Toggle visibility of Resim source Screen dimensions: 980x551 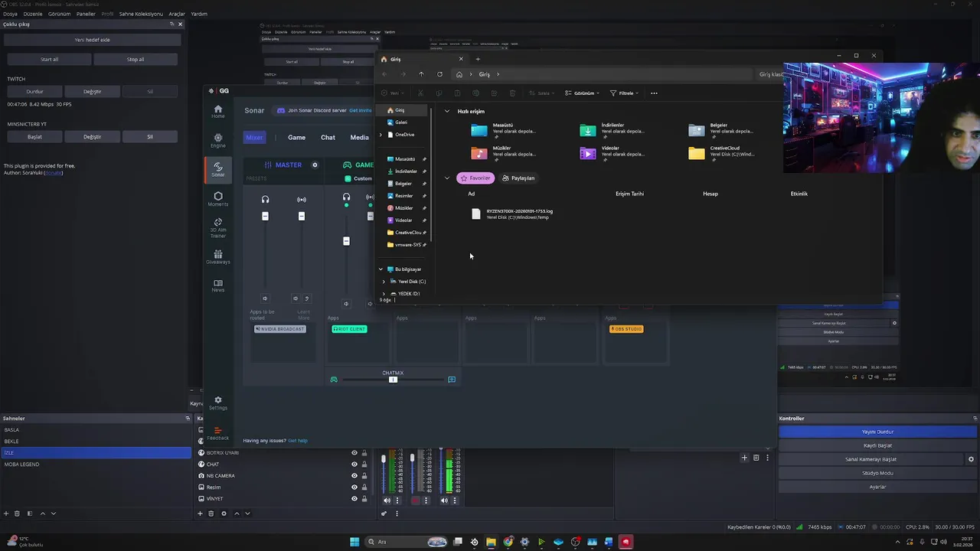[x=354, y=487]
